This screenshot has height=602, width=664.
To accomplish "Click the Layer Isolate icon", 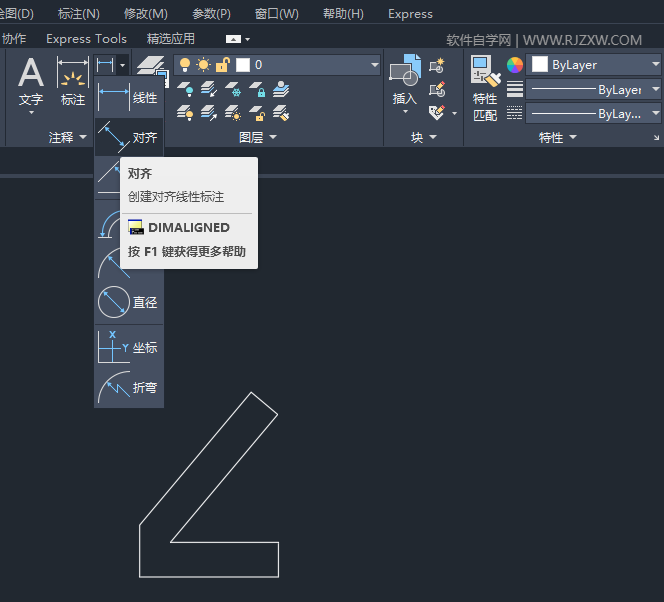I will point(209,89).
